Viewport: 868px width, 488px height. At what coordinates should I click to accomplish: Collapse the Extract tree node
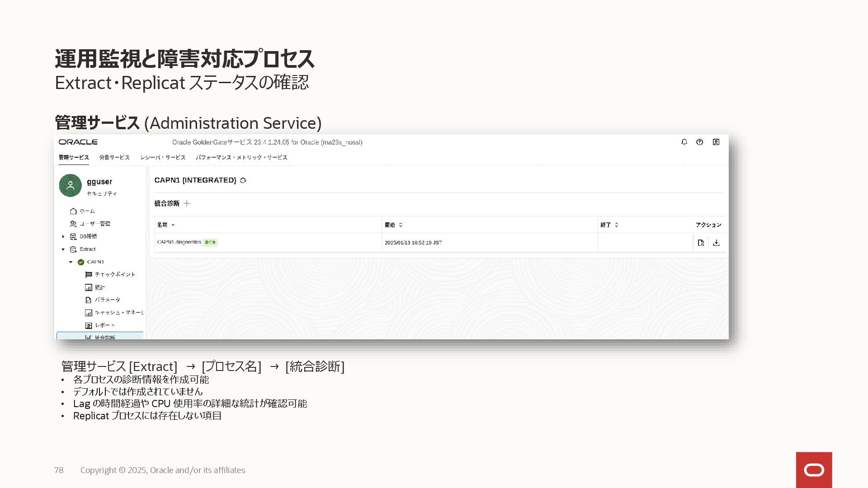tap(63, 249)
